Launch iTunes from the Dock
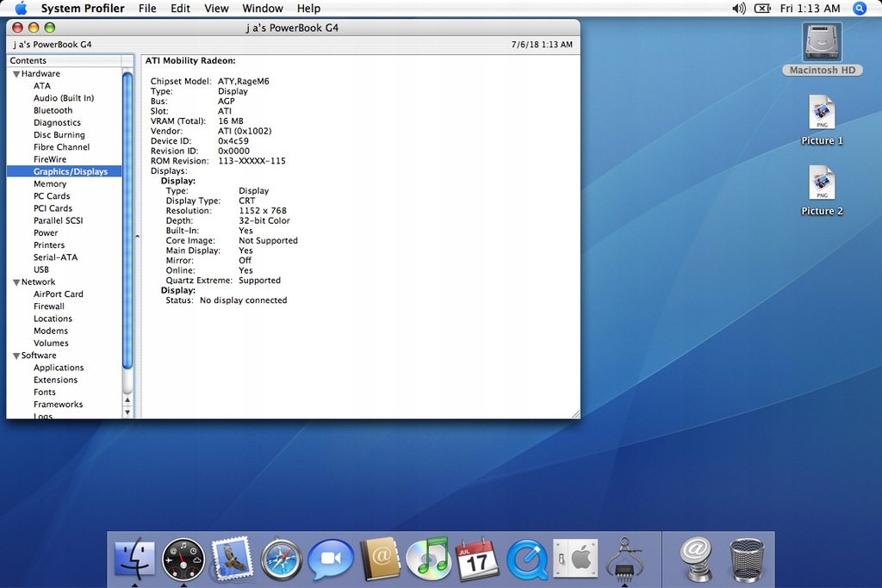Screen dimensions: 882x588 click(429, 559)
